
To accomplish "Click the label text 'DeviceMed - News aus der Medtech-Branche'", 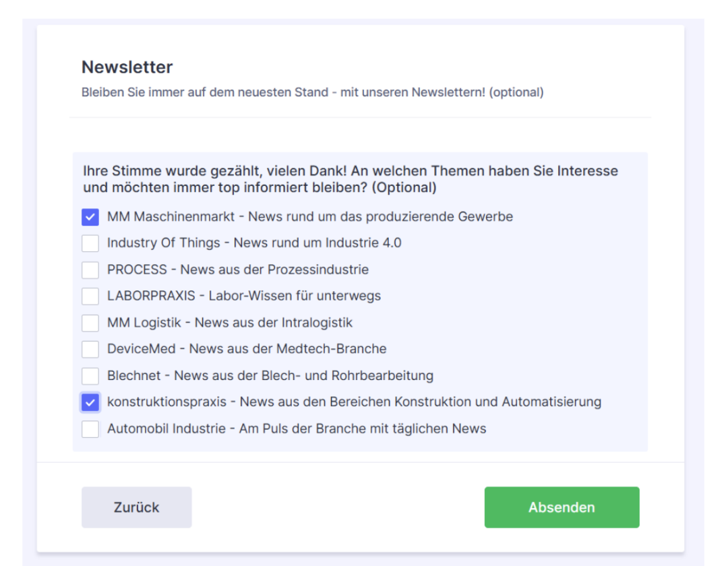I will pyautogui.click(x=246, y=349).
